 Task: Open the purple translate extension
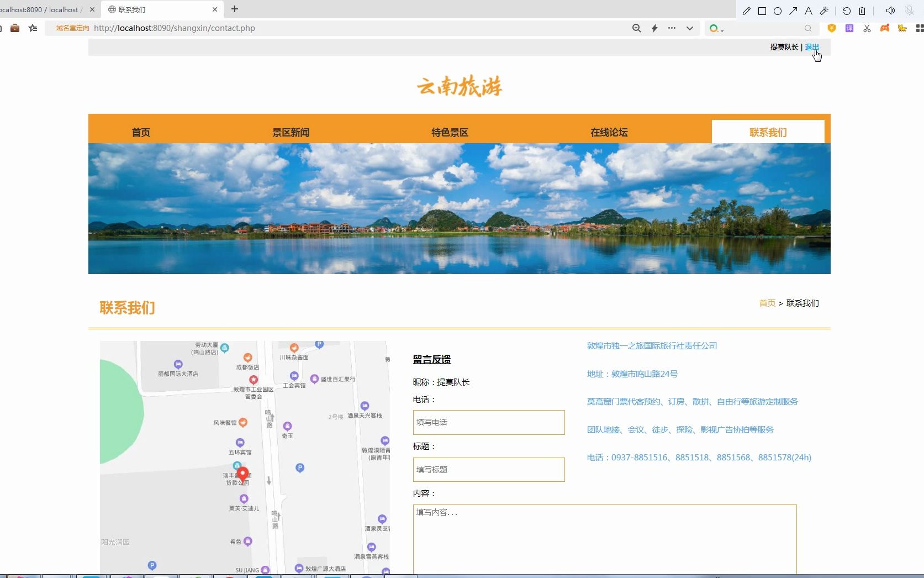pyautogui.click(x=849, y=28)
